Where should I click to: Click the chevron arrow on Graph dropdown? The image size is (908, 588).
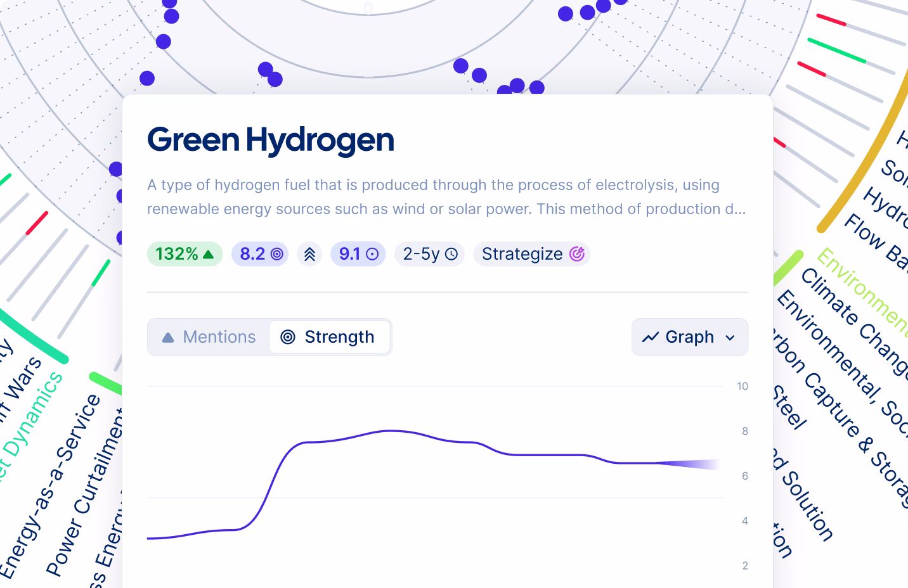(x=730, y=338)
